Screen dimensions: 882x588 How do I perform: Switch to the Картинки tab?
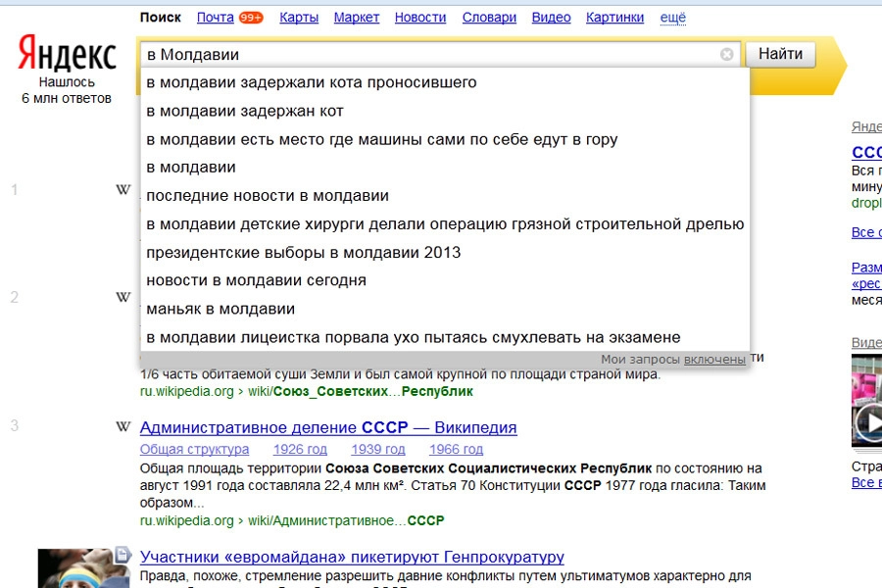pos(614,18)
